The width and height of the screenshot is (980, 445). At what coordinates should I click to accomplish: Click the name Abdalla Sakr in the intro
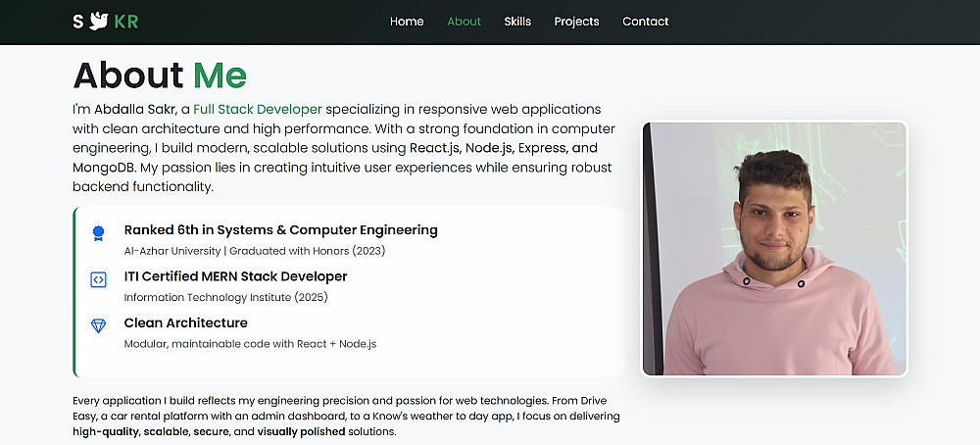tap(135, 109)
